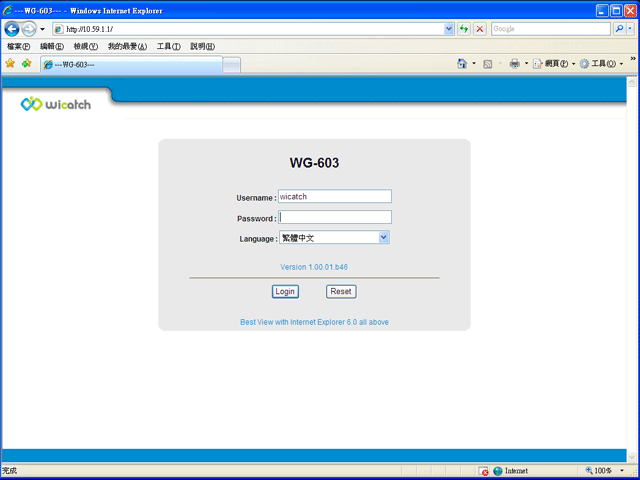Open the 檔案(F) menu

pos(18,47)
